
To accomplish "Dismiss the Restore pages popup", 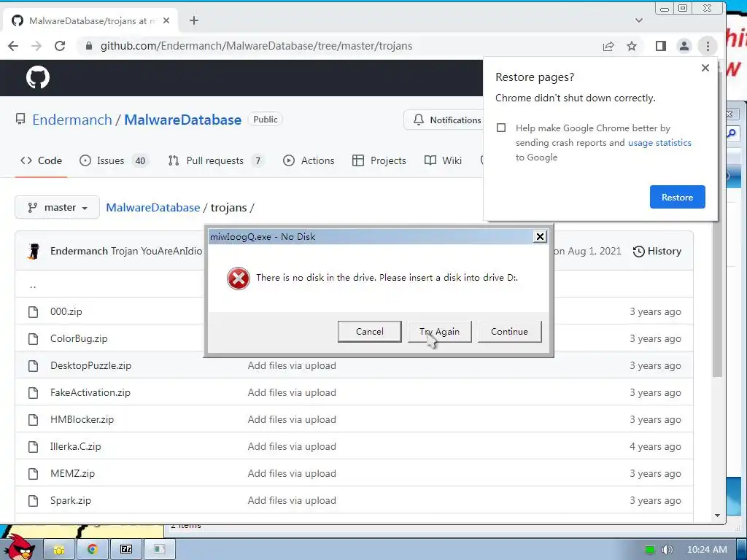I will point(705,68).
